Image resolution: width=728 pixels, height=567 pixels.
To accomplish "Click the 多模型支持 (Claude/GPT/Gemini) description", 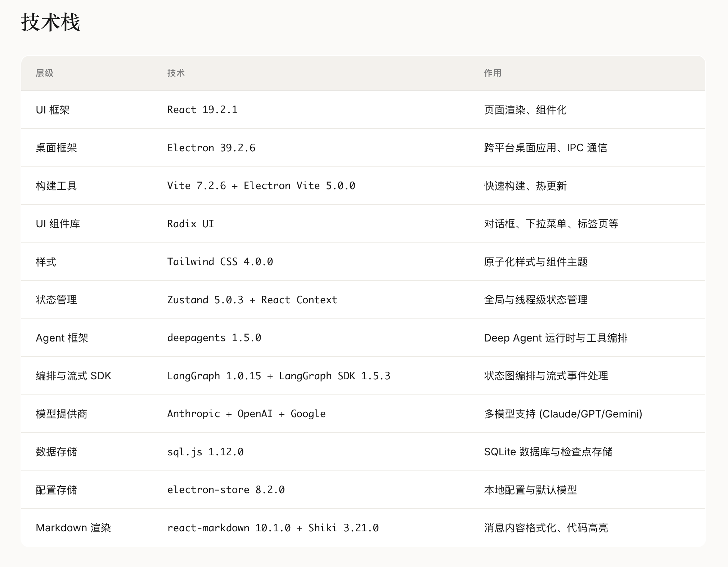I will point(563,414).
